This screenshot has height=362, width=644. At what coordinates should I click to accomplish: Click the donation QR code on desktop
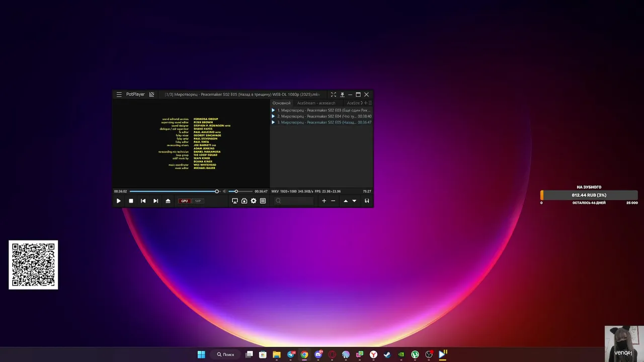[x=33, y=265]
